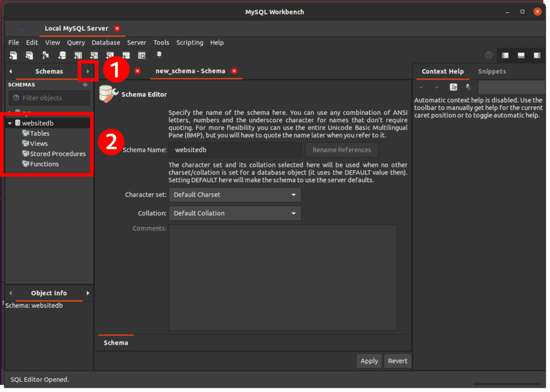The height and width of the screenshot is (392, 550).
Task: Toggle automatic context help
Action: (x=468, y=87)
